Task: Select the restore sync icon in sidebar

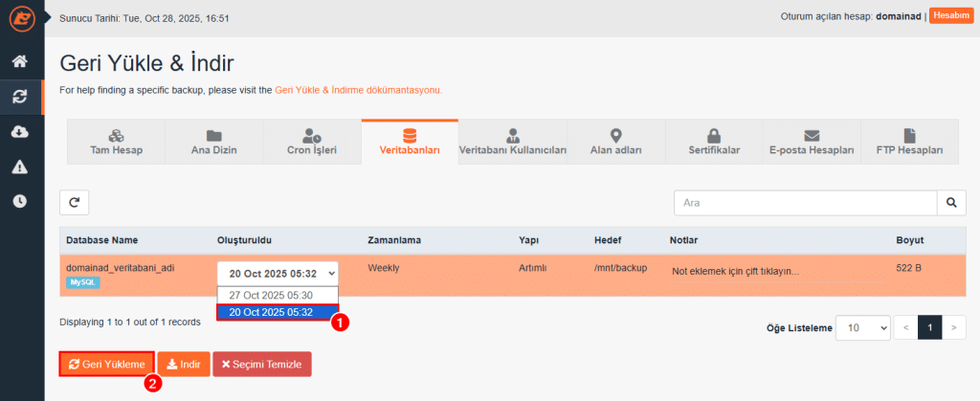Action: pyautogui.click(x=20, y=97)
